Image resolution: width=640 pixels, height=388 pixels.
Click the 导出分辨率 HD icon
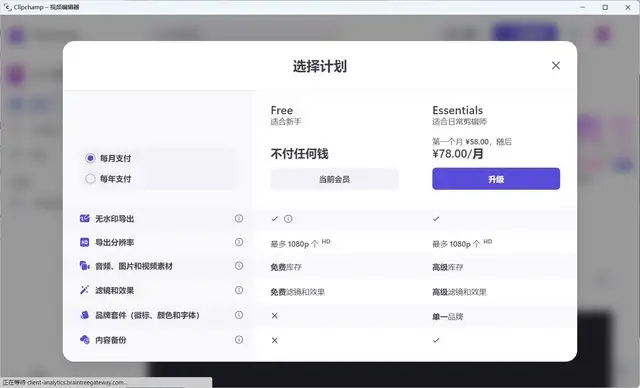(84, 242)
